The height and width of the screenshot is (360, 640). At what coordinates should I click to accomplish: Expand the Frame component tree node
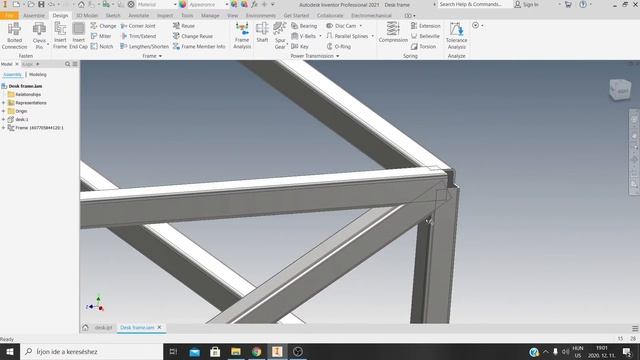tap(4, 128)
